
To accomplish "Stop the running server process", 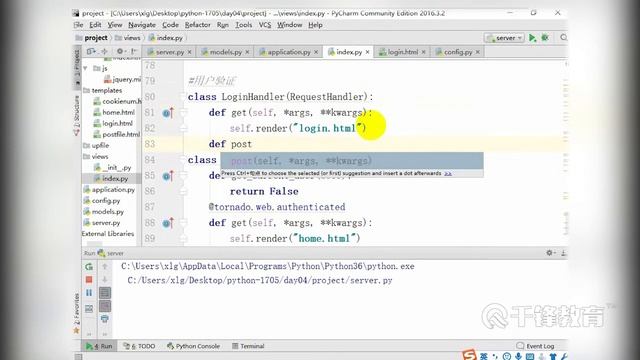I will [x=89, y=280].
